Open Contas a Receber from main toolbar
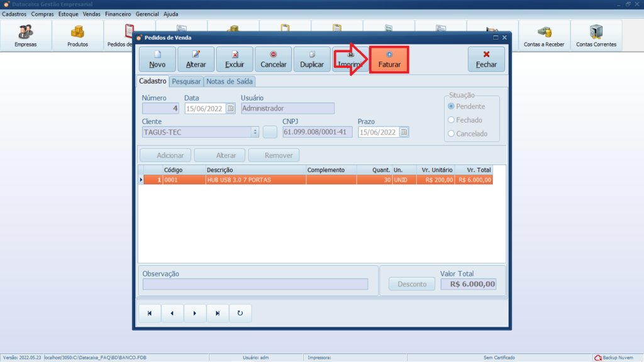The width and height of the screenshot is (644, 362). point(544,35)
